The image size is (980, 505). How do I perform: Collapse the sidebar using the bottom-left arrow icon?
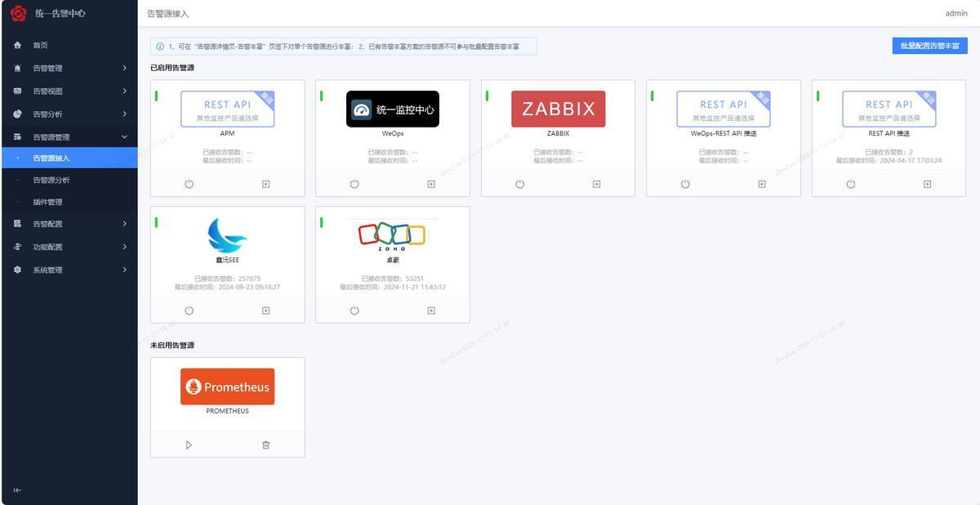17,490
